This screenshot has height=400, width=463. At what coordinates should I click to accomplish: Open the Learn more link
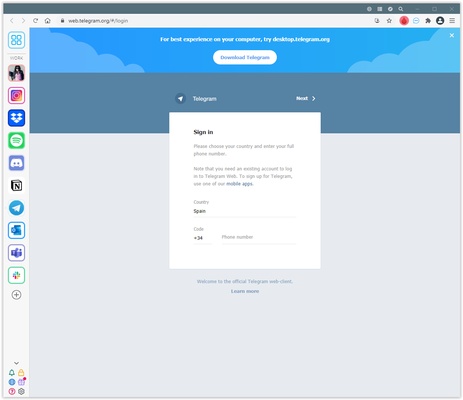coord(245,291)
